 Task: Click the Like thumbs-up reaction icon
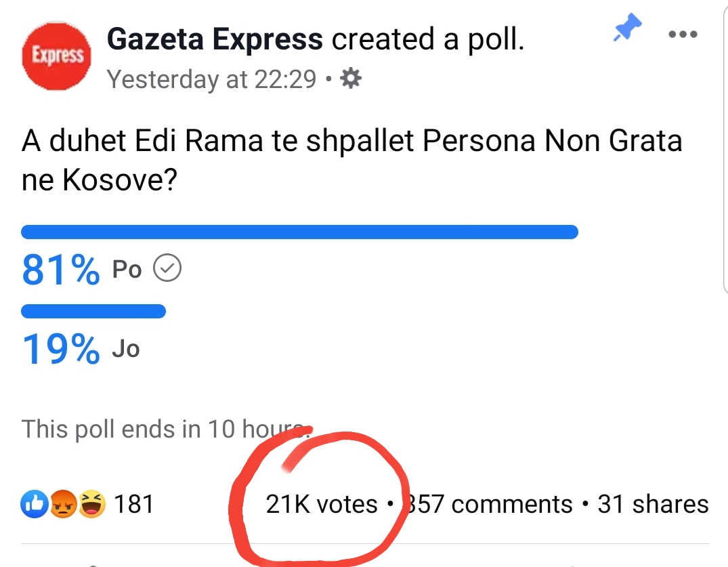35,504
